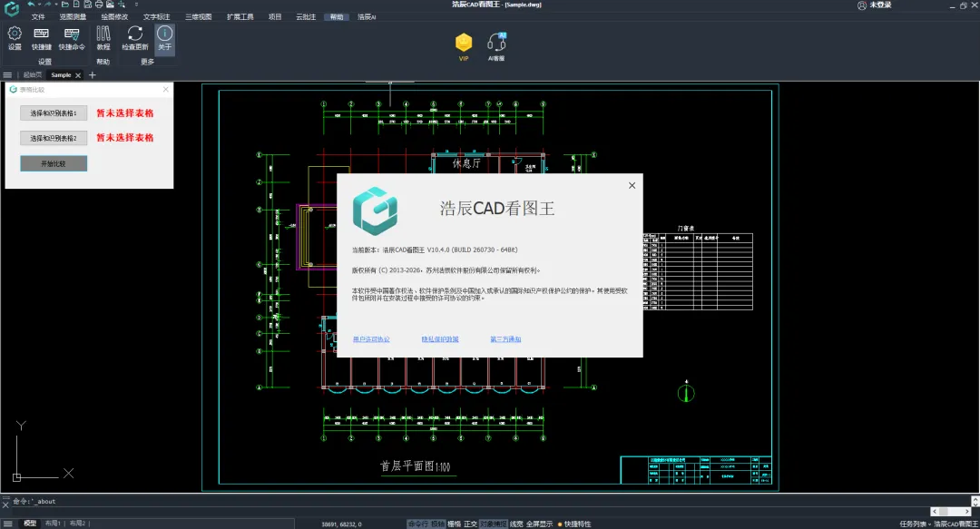Click the redo arrow in quick access bar
Viewport: 980px width, 529px height.
[x=47, y=5]
